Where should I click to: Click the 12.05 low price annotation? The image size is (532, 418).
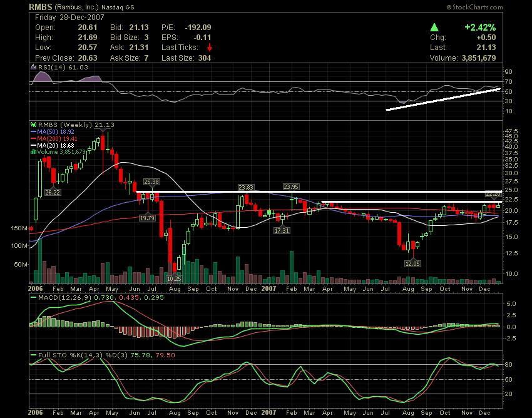(x=412, y=263)
